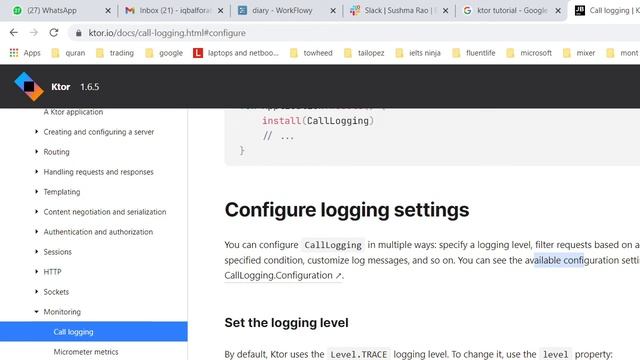This screenshot has width=640, height=360.
Task: Click the install(CallLogging) code line
Action: 318,121
